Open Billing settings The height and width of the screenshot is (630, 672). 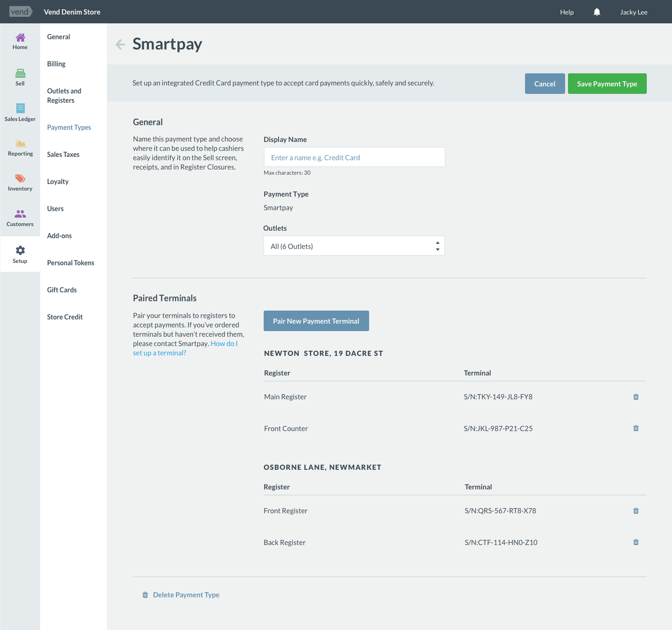(56, 64)
